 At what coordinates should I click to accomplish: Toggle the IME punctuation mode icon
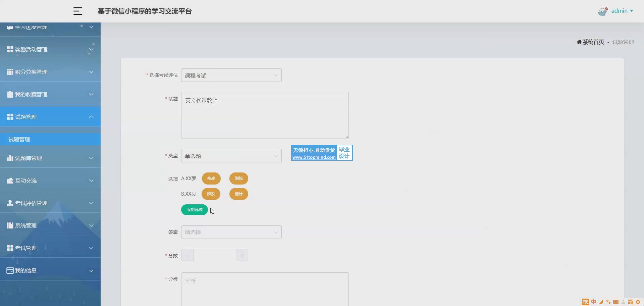pyautogui.click(x=608, y=302)
